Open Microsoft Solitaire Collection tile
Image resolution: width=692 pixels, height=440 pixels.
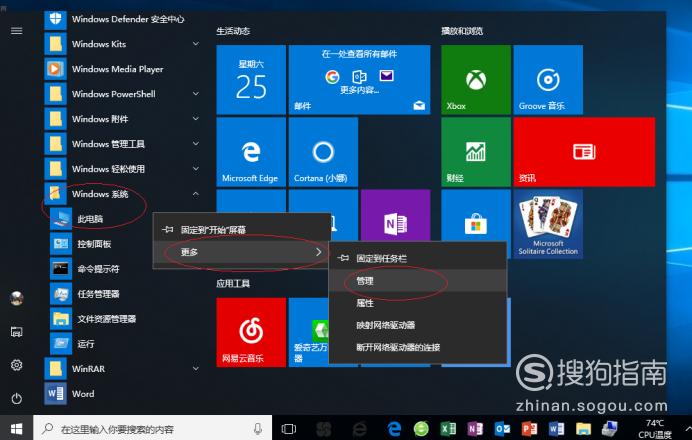click(x=548, y=224)
